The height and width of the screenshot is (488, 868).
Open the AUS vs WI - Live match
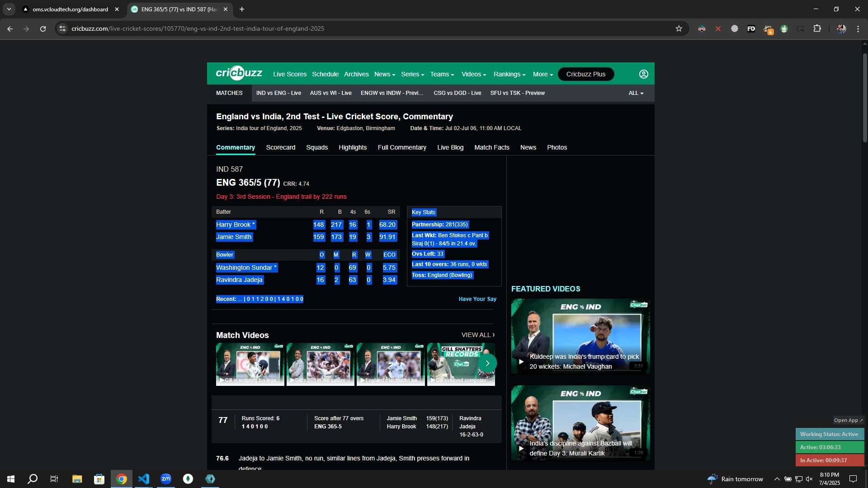tap(330, 93)
